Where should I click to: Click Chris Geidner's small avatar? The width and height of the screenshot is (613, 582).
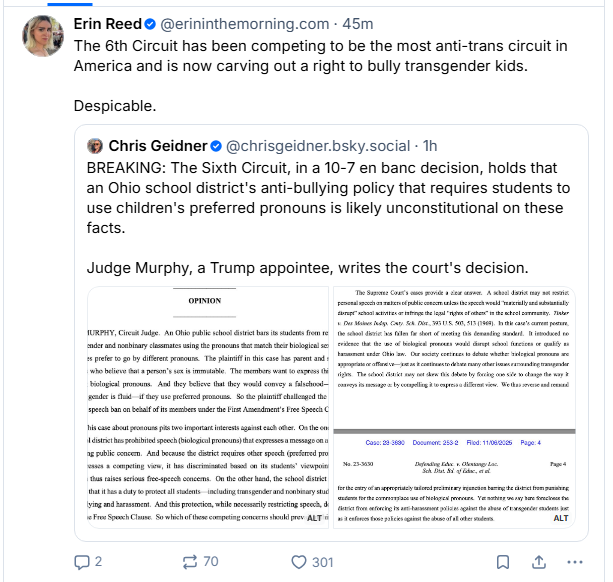tap(95, 146)
